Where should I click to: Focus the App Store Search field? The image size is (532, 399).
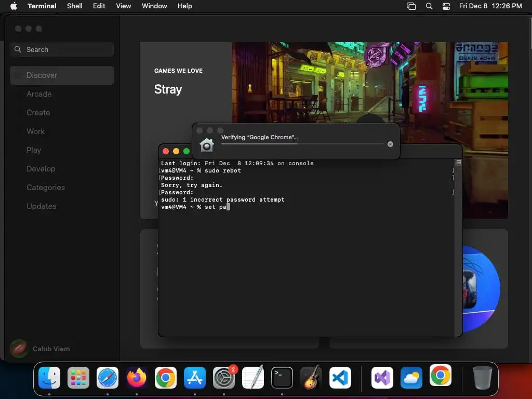click(62, 49)
